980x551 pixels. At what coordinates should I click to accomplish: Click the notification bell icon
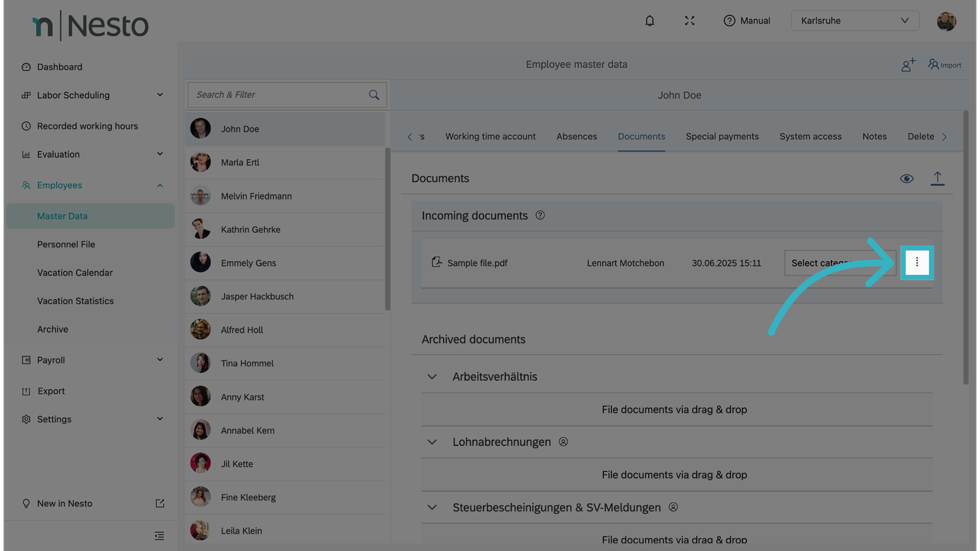pyautogui.click(x=649, y=21)
